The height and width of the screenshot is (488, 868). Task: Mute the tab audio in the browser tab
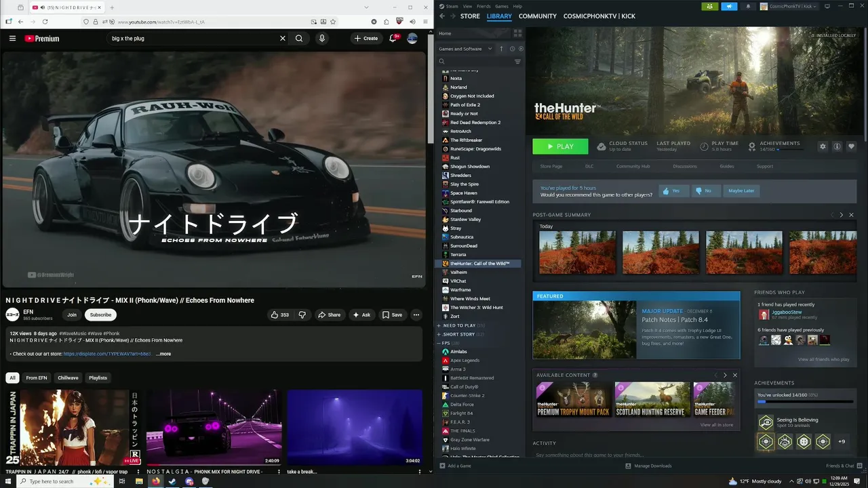[43, 7]
